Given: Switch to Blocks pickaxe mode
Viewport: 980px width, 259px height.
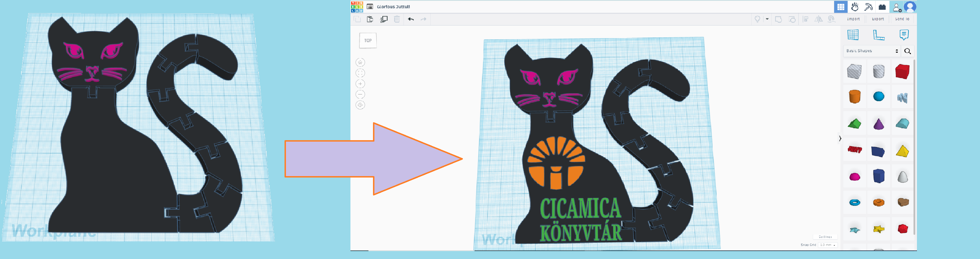Looking at the screenshot, I should tap(868, 7).
